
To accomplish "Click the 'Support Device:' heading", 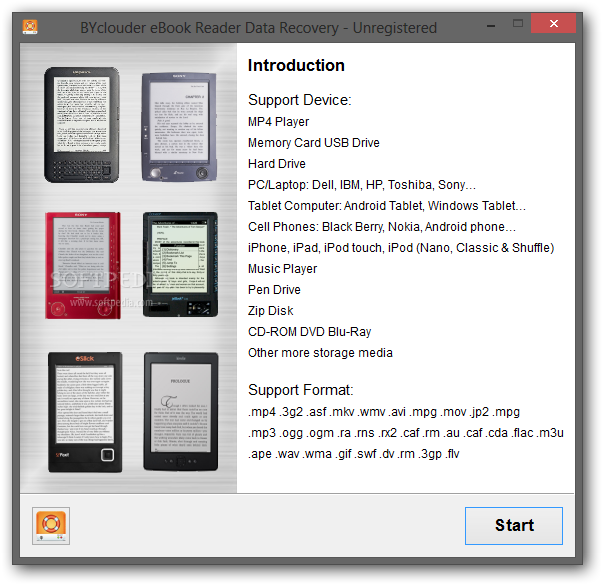I will pos(300,100).
